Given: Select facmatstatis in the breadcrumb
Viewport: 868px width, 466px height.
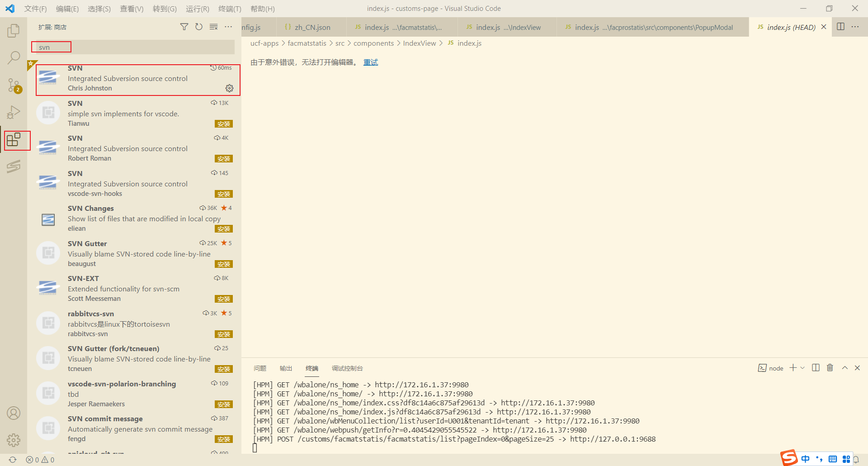Looking at the screenshot, I should 307,43.
